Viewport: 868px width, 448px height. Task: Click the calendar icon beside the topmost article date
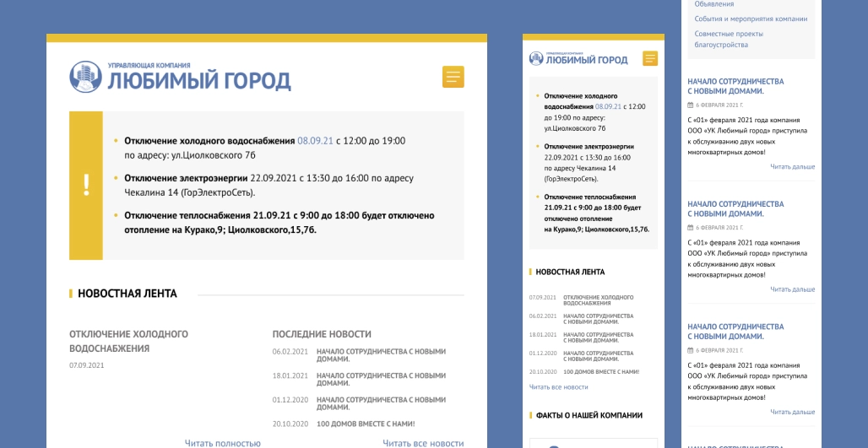[691, 105]
